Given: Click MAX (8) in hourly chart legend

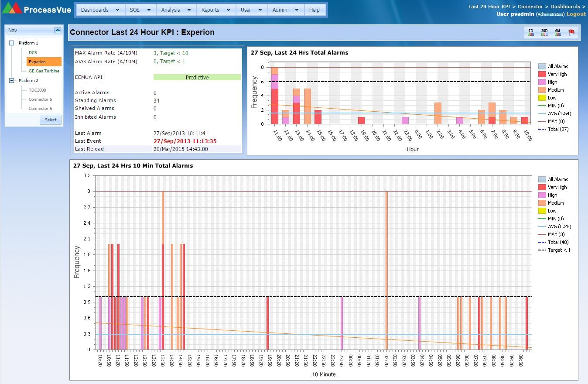Looking at the screenshot, I should (x=557, y=121).
